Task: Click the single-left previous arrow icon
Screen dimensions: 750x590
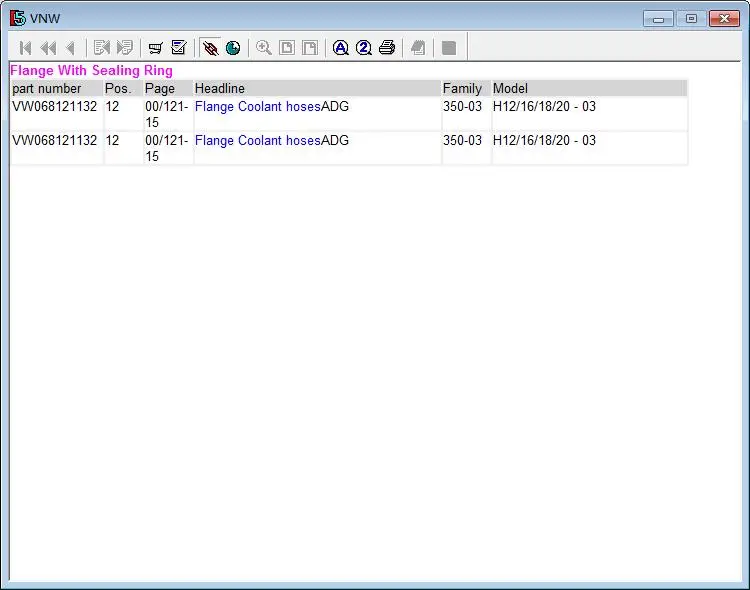Action: point(71,48)
